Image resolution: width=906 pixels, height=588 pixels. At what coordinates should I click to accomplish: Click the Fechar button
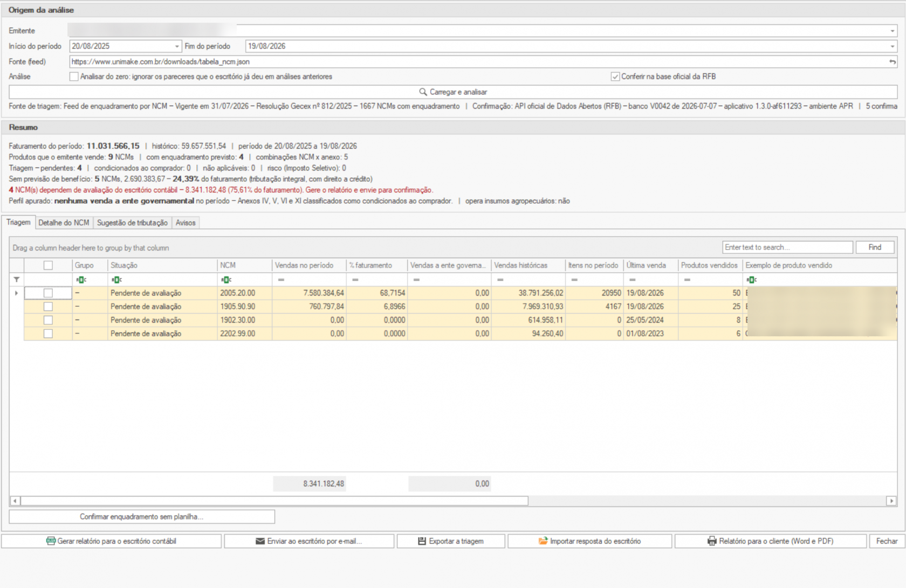[x=887, y=541]
